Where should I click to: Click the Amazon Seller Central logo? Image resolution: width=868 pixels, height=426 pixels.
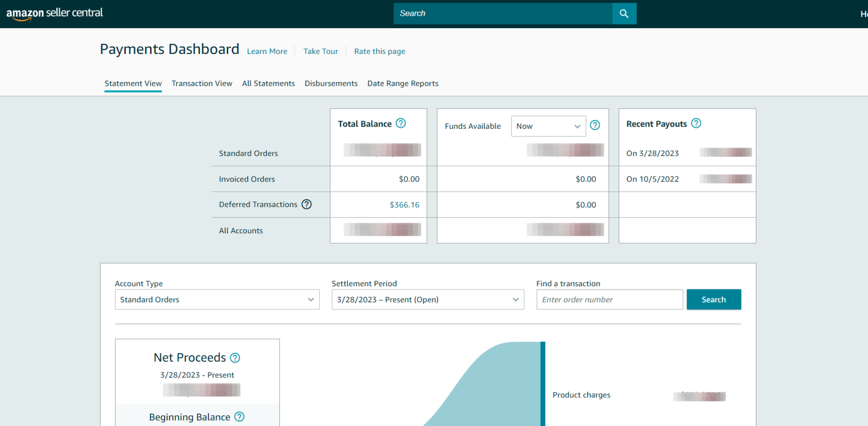[x=54, y=13]
